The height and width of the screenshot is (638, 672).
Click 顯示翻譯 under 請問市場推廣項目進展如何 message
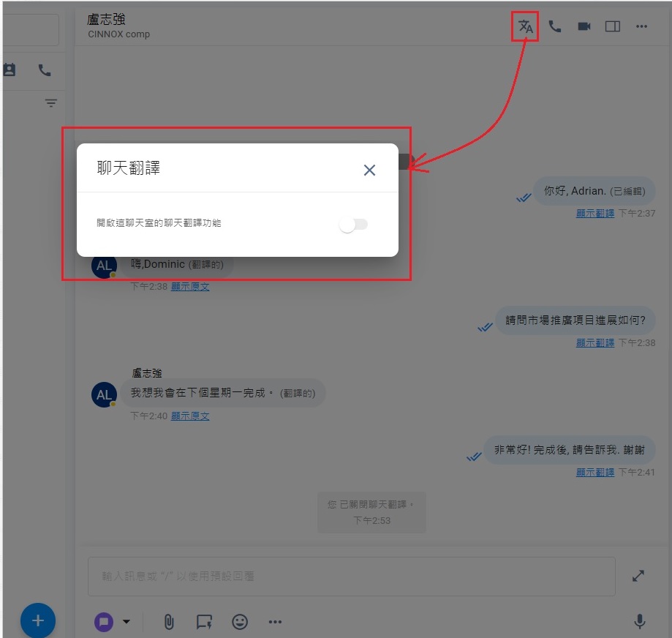pos(595,342)
